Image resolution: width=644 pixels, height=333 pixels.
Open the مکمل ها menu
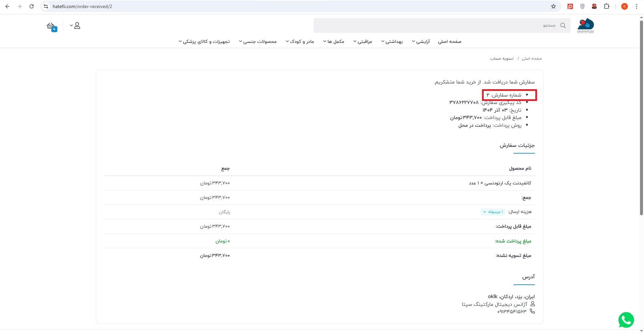coord(334,42)
